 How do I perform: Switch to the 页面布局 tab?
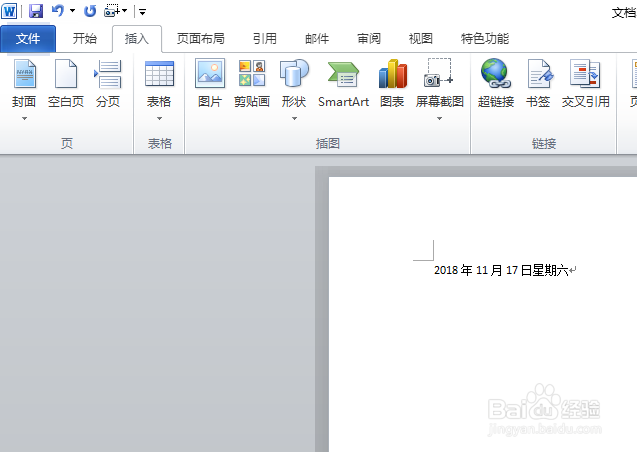[201, 39]
